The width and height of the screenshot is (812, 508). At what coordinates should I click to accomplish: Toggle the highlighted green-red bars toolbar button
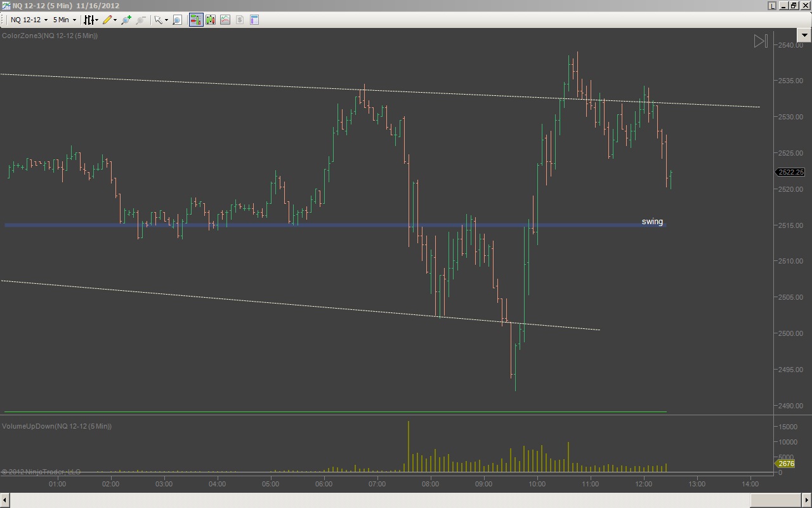[x=196, y=20]
